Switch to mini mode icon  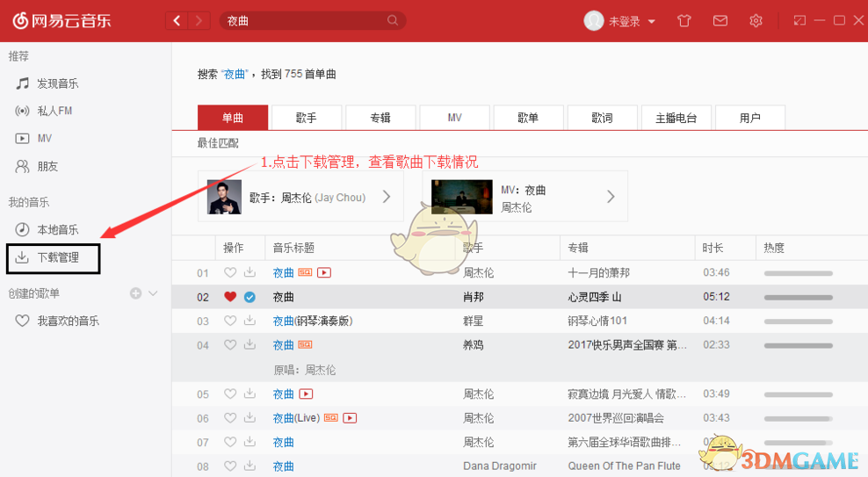[x=799, y=20]
